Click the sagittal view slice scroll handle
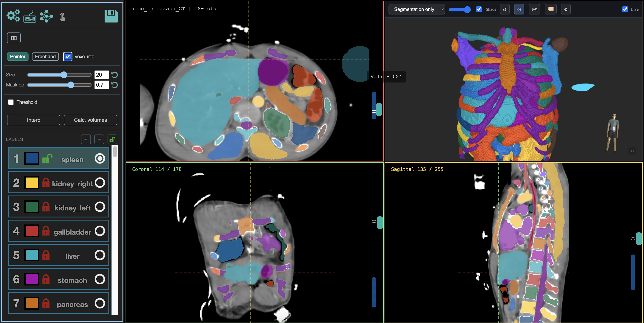 [x=639, y=239]
